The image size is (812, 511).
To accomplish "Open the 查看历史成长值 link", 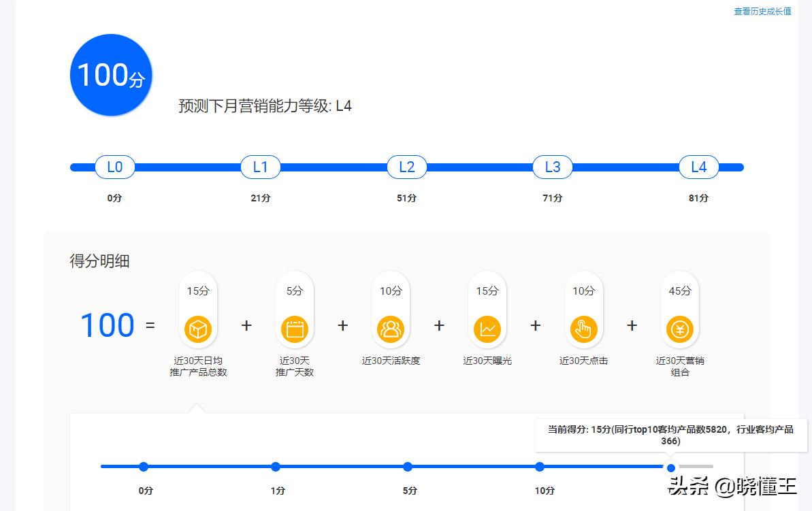I will (x=762, y=11).
